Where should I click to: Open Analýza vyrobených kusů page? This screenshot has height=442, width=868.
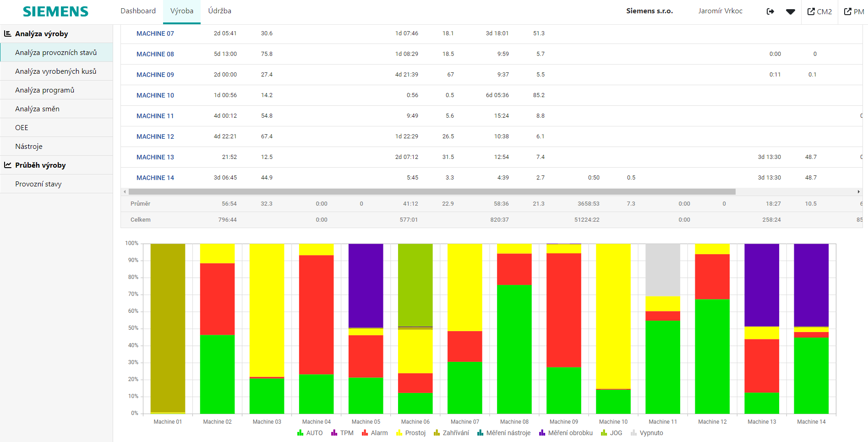point(56,71)
